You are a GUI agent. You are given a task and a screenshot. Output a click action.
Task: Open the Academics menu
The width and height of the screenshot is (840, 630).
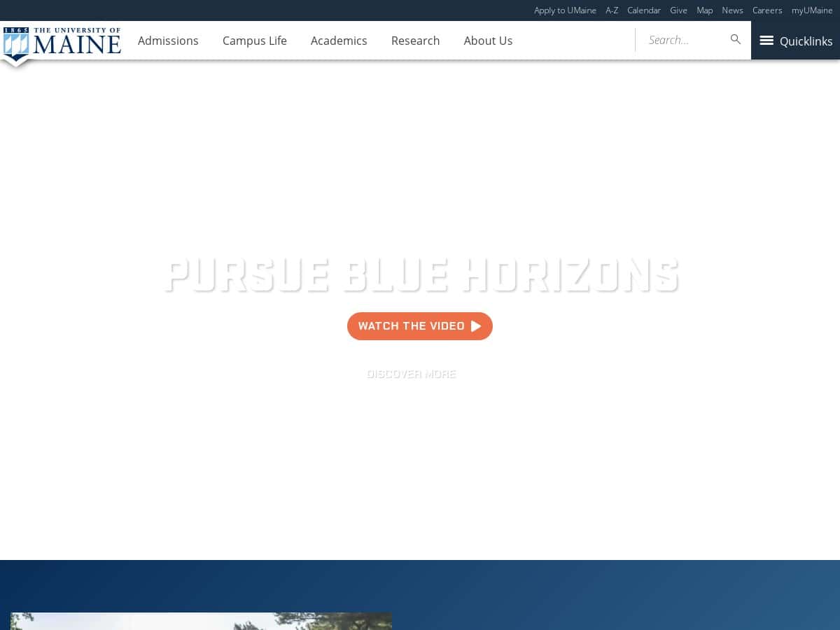pos(339,41)
